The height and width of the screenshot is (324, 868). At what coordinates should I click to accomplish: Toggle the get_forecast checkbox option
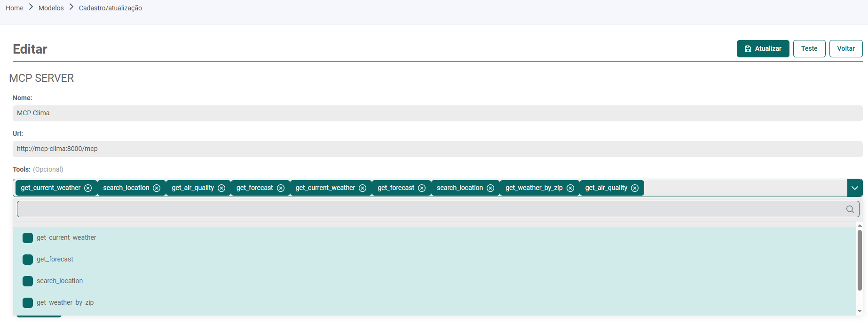[x=28, y=260]
